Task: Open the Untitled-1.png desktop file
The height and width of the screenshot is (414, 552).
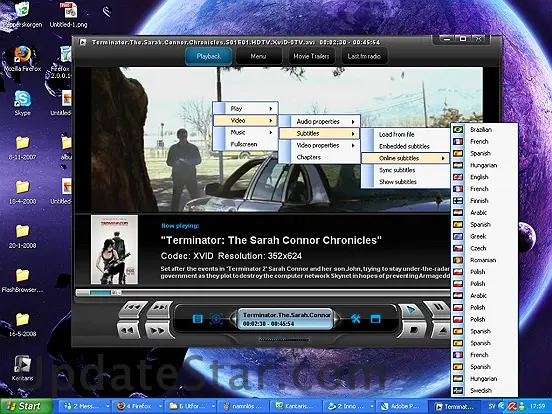Action: click(68, 15)
